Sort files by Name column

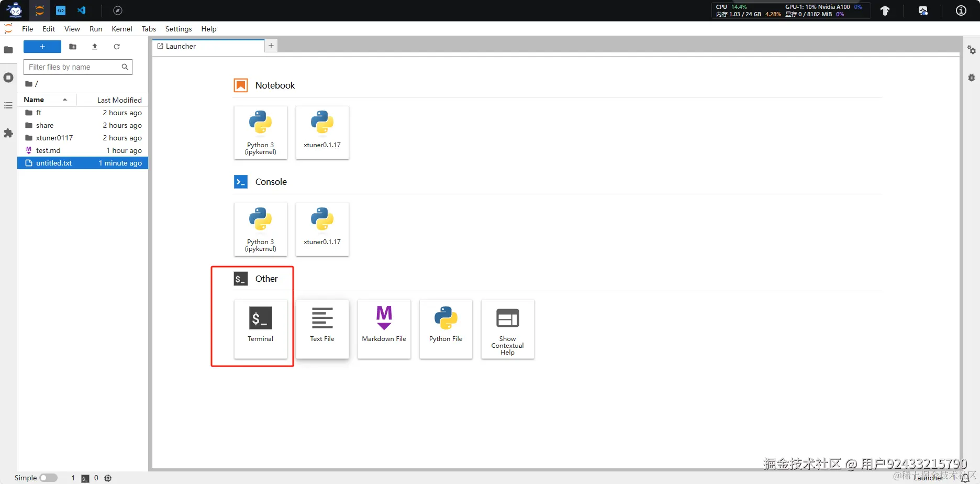coord(47,100)
